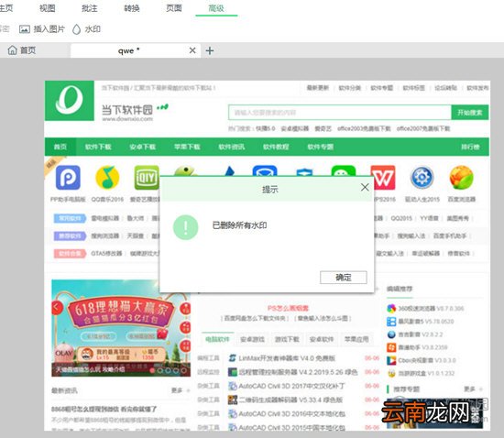The width and height of the screenshot is (504, 438).
Task: Open the 视图 menu tab
Action: [x=48, y=8]
